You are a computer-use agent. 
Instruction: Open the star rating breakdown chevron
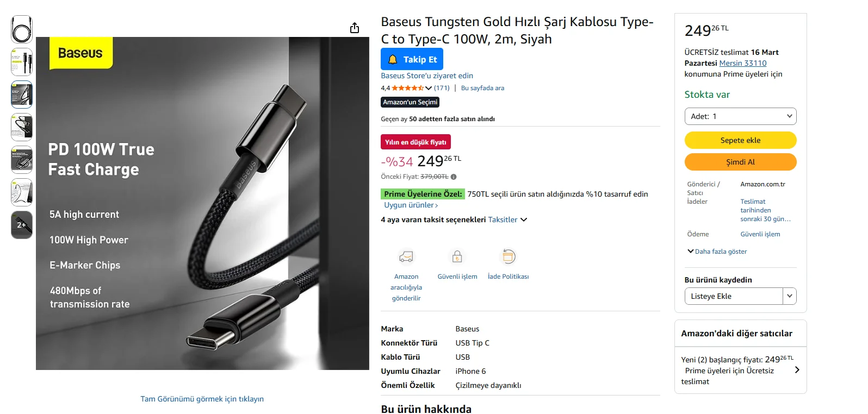tap(429, 88)
